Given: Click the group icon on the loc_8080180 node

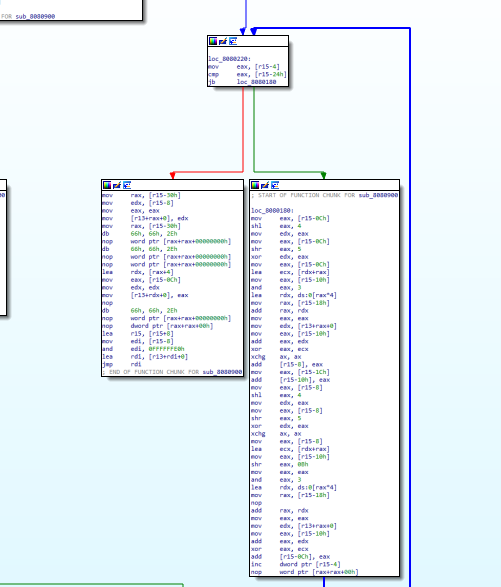Looking at the screenshot, I should click(275, 185).
